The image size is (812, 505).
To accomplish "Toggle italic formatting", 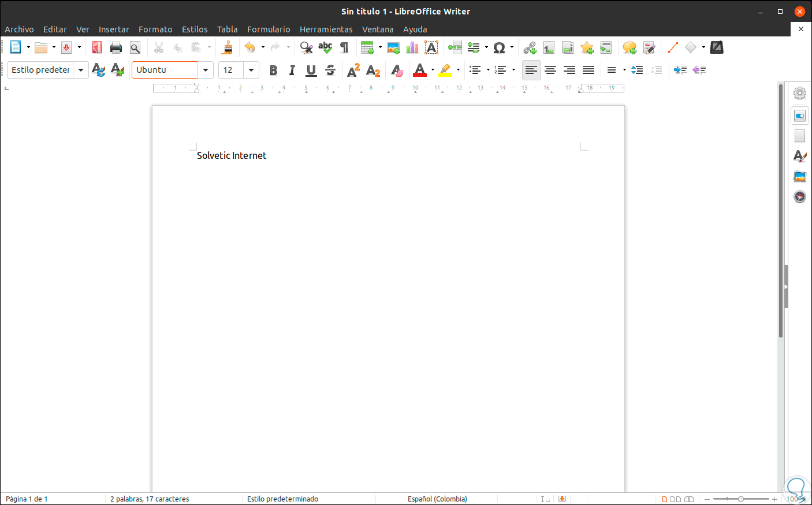I will point(292,70).
